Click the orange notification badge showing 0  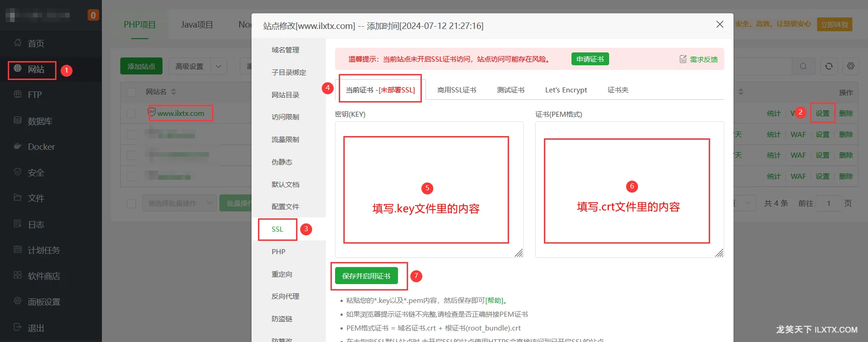[93, 15]
